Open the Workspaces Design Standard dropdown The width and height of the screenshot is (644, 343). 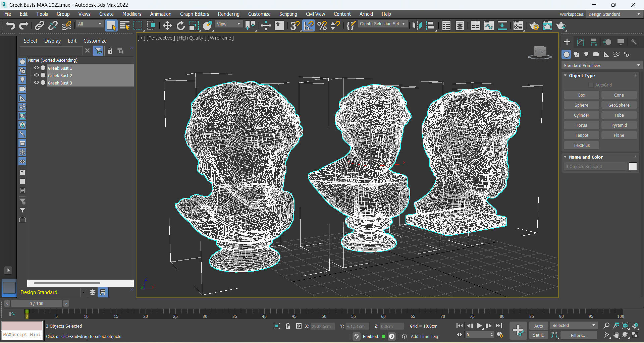point(614,14)
